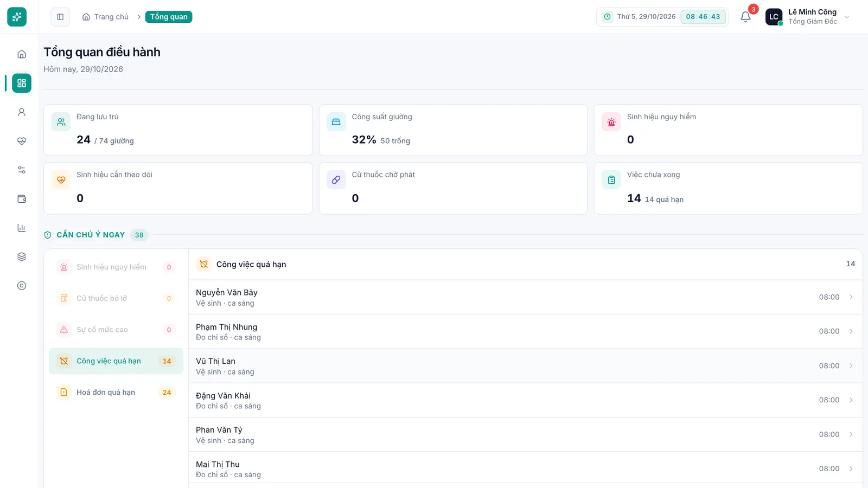Click the LC user avatar
This screenshot has height=488, width=868.
pyautogui.click(x=774, y=17)
